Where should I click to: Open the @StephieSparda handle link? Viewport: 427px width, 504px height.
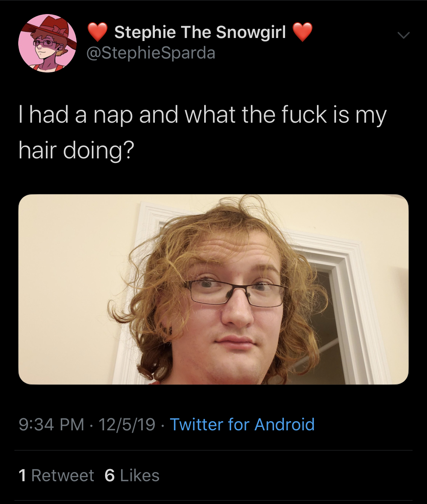tap(151, 53)
